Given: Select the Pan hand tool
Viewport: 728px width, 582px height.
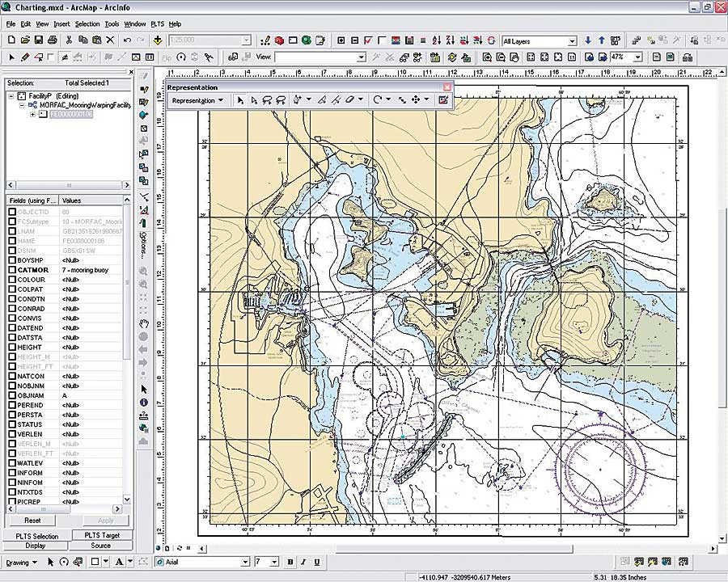Looking at the screenshot, I should [x=144, y=324].
